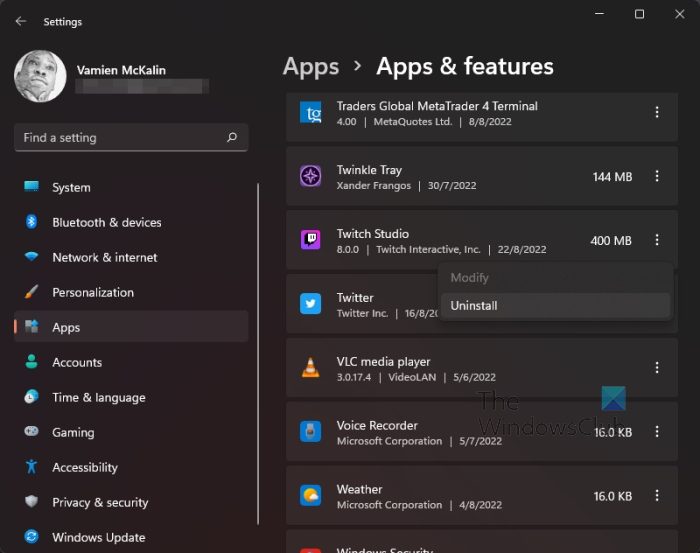
Task: Type in the Find a setting field
Action: pyautogui.click(x=120, y=138)
